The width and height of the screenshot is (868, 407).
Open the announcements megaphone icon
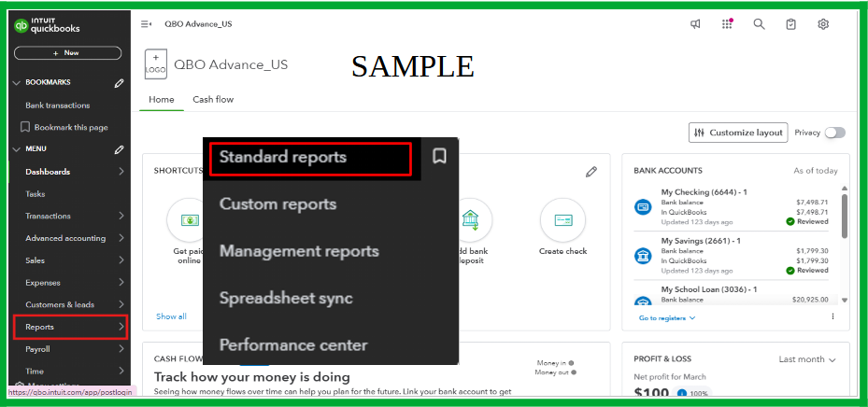[695, 24]
